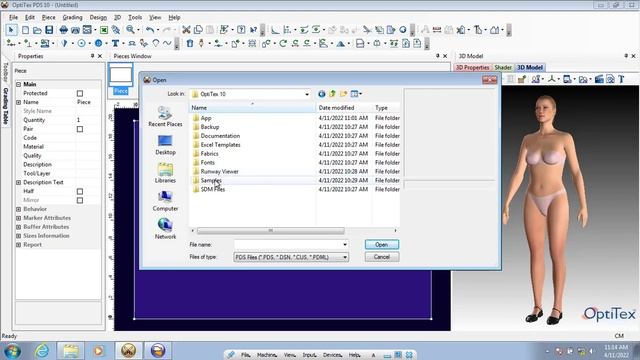640x360 pixels.
Task: Click the Cancel button in dialog
Action: click(382, 257)
